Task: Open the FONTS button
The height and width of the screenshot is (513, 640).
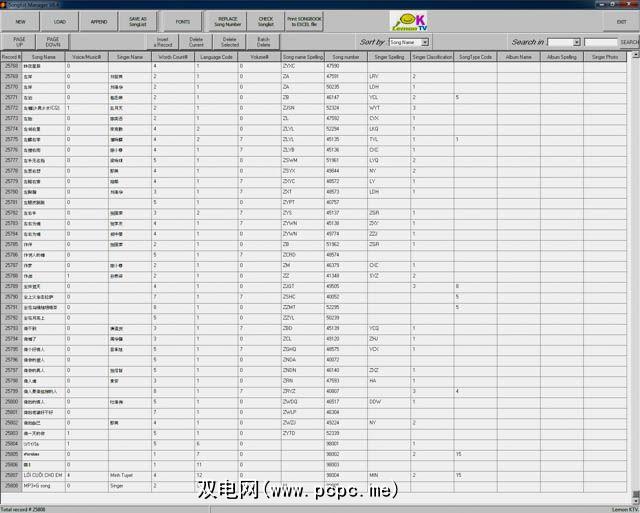Action: coord(182,22)
